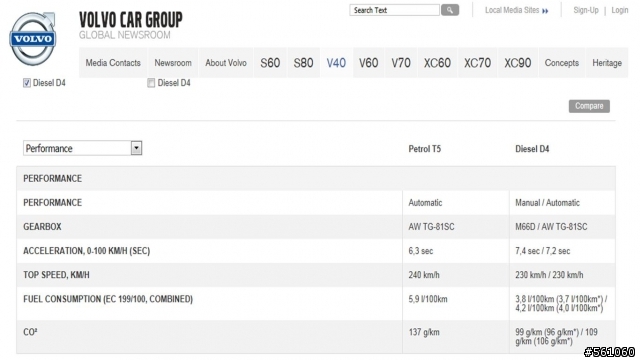Select the V40 model tab
The image size is (640, 360).
tap(336, 63)
